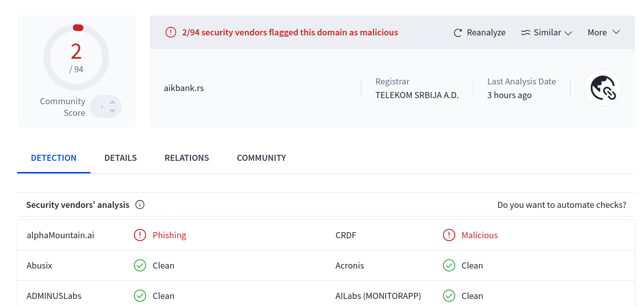Click Acronis Clean checkmark icon
Screen dimensions: 644x306
pyautogui.click(x=449, y=266)
